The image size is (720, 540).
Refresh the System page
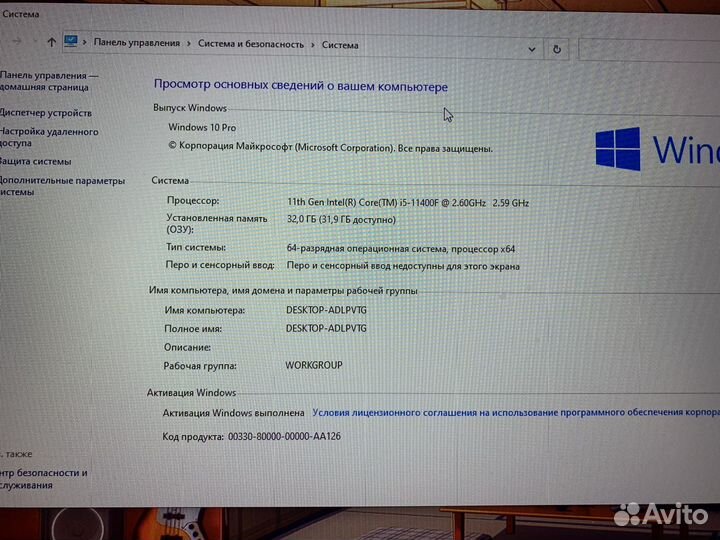pyautogui.click(x=557, y=49)
